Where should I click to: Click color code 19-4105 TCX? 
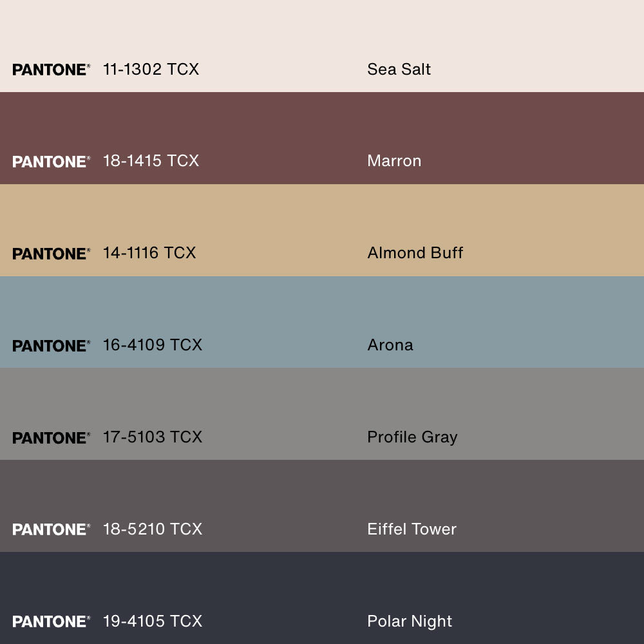point(153,621)
